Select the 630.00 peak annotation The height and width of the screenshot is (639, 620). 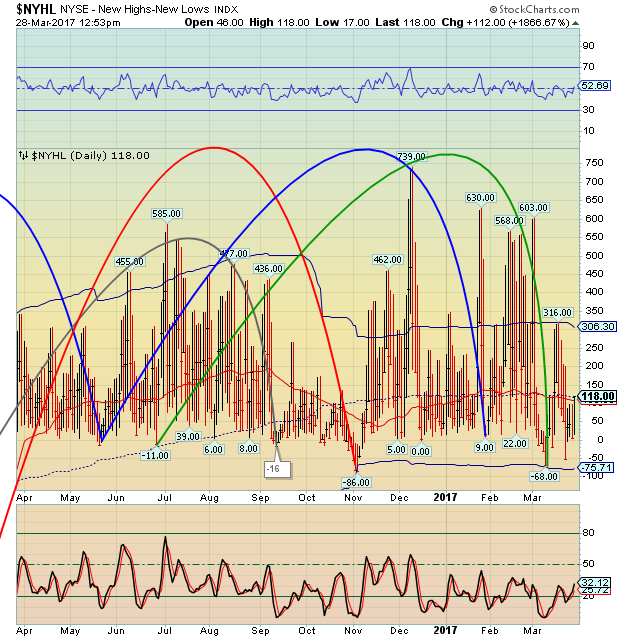[x=481, y=198]
